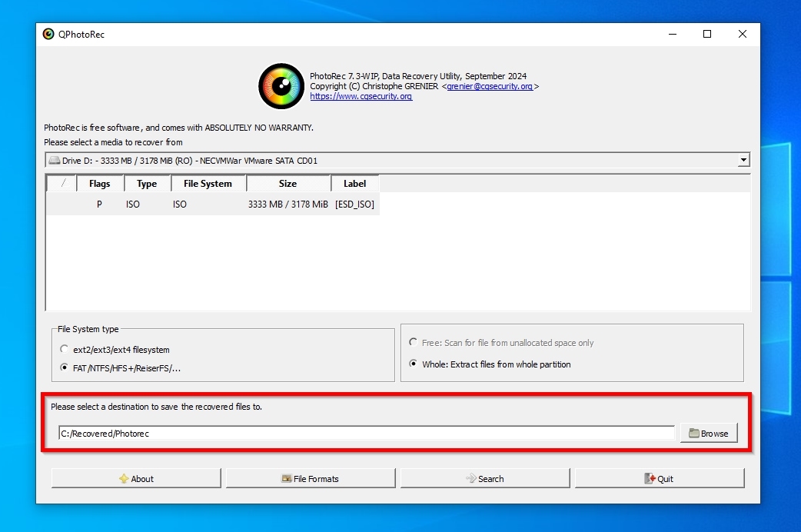Click the star icon on About button
This screenshot has width=801, height=532.
124,479
